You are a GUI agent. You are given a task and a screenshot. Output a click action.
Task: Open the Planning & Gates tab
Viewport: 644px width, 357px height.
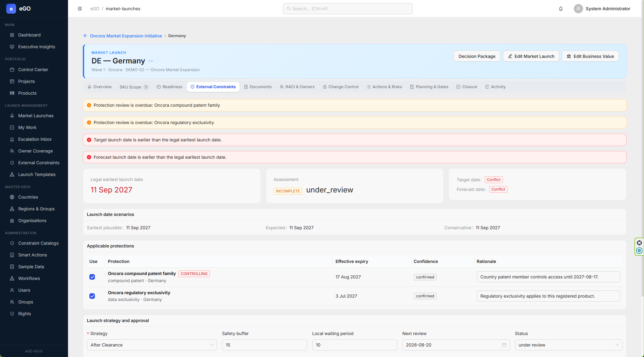tap(429, 87)
